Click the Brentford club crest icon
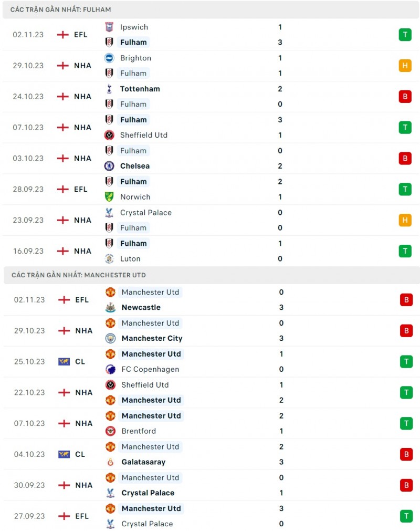 [110, 431]
